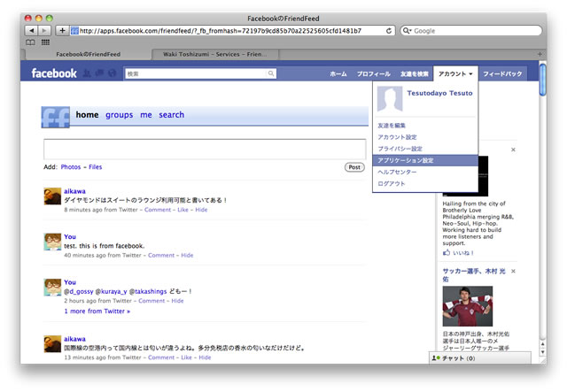Click the FriendFeed ff logo
567x392 pixels.
55,117
